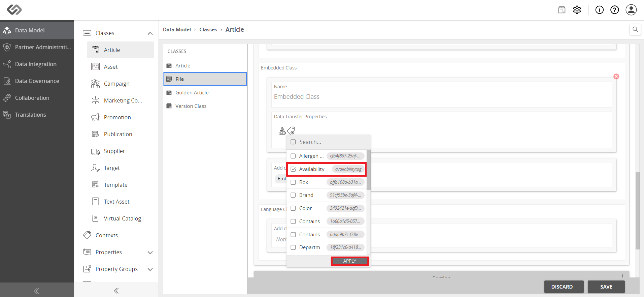Check the Departm... checkbox
Screen dimensions: 644x297
(293, 247)
